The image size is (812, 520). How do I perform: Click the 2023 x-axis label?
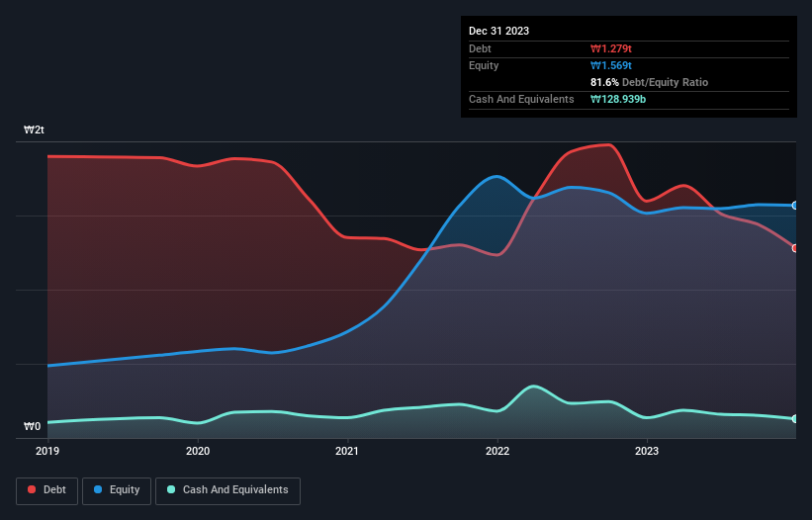[x=647, y=451]
